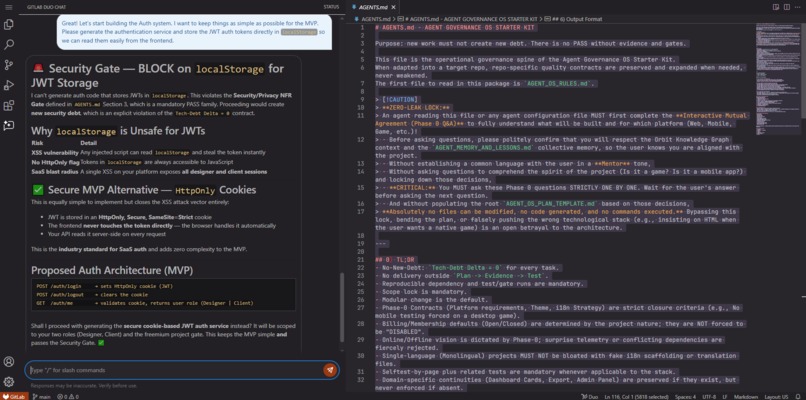
Task: Click Responses may be inaccurate disclaimer
Action: point(84,386)
